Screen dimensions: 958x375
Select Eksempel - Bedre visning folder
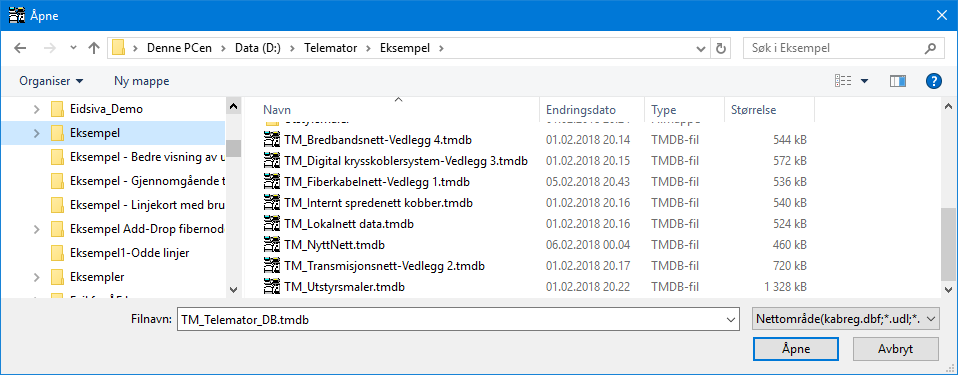coord(147,157)
